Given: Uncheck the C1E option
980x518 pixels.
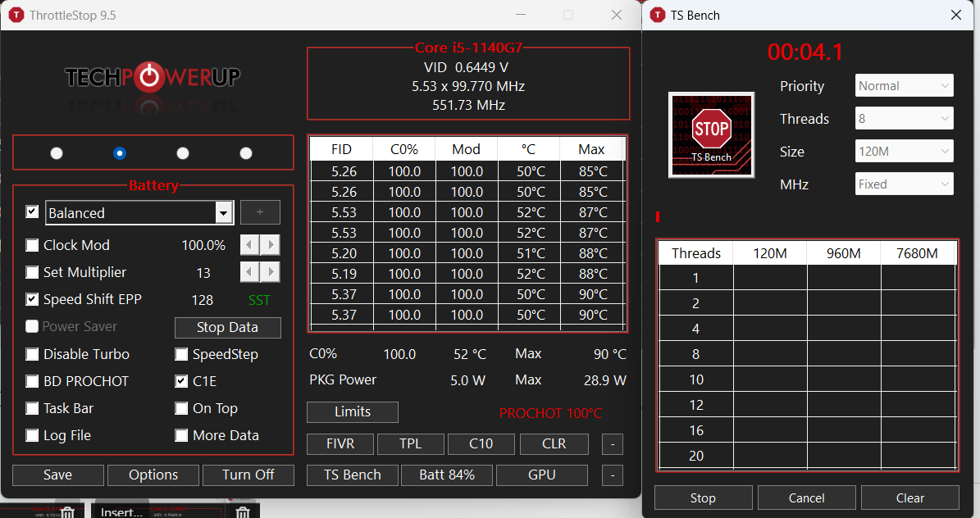Looking at the screenshot, I should click(181, 381).
